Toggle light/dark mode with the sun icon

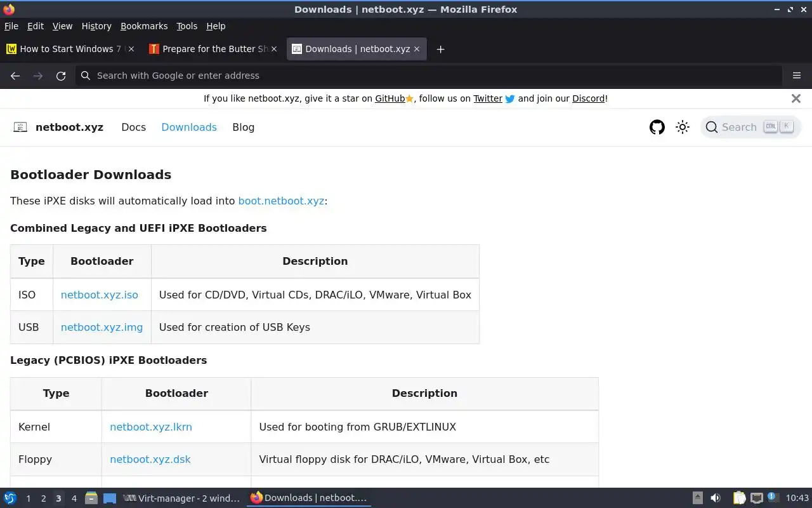click(683, 127)
